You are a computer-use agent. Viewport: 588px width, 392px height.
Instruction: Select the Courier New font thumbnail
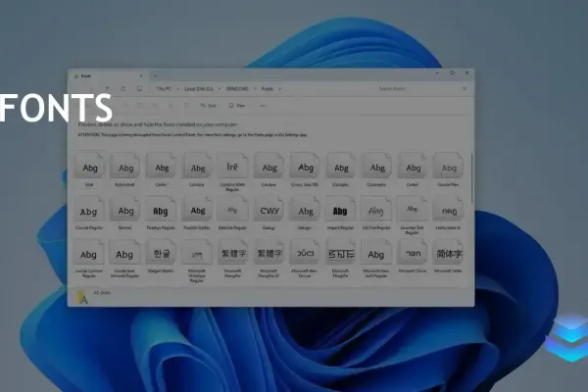pos(448,166)
